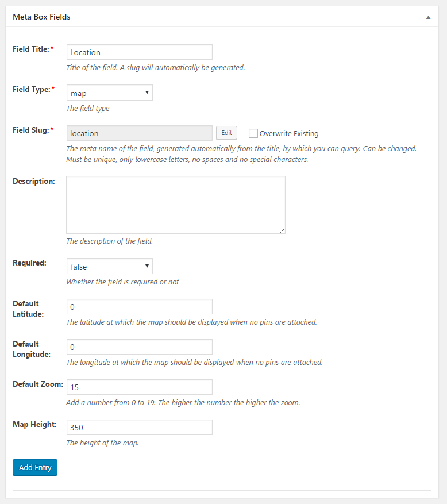Viewport: 447px width, 504px height.
Task: Click the Map Height label
Action: pyautogui.click(x=34, y=425)
